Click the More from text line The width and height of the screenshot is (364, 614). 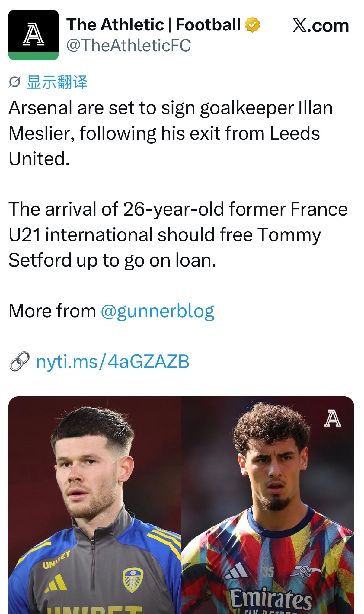click(111, 311)
